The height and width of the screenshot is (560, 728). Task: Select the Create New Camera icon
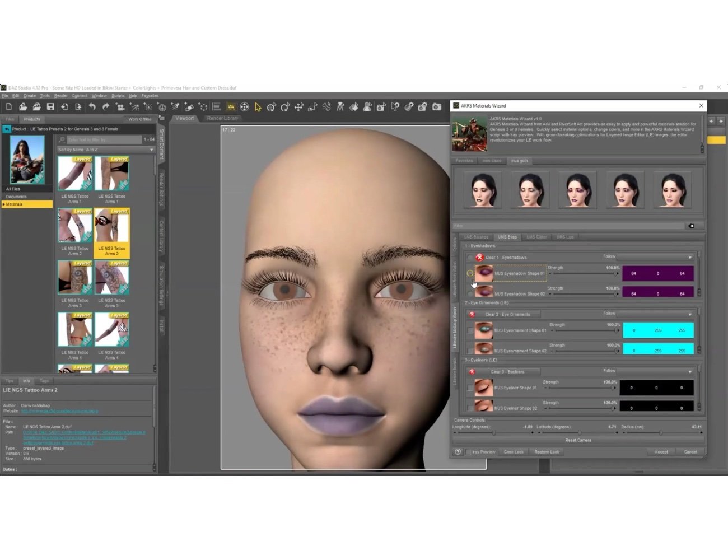pyautogui.click(x=119, y=107)
